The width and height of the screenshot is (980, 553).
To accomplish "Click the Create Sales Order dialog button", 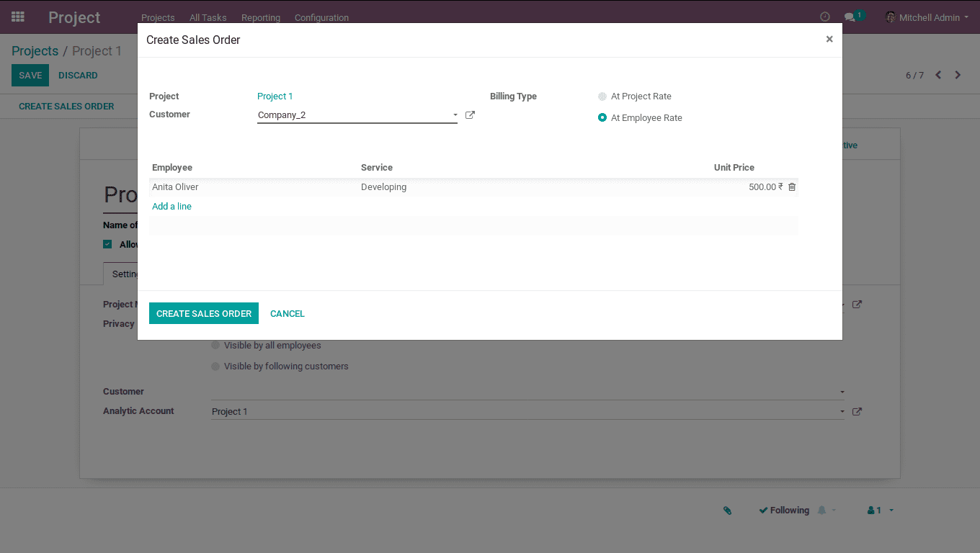I will coord(204,313).
